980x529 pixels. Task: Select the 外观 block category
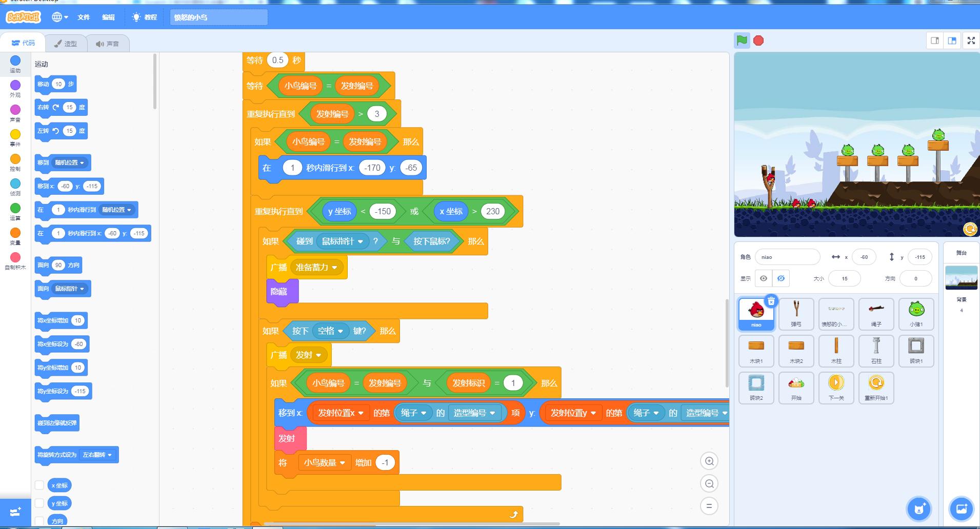point(15,89)
